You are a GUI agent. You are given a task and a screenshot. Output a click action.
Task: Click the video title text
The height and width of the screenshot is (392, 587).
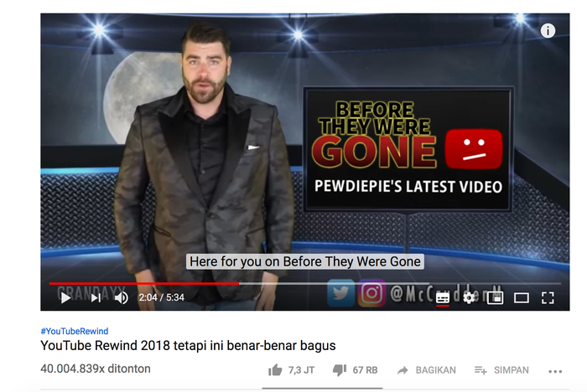(188, 345)
